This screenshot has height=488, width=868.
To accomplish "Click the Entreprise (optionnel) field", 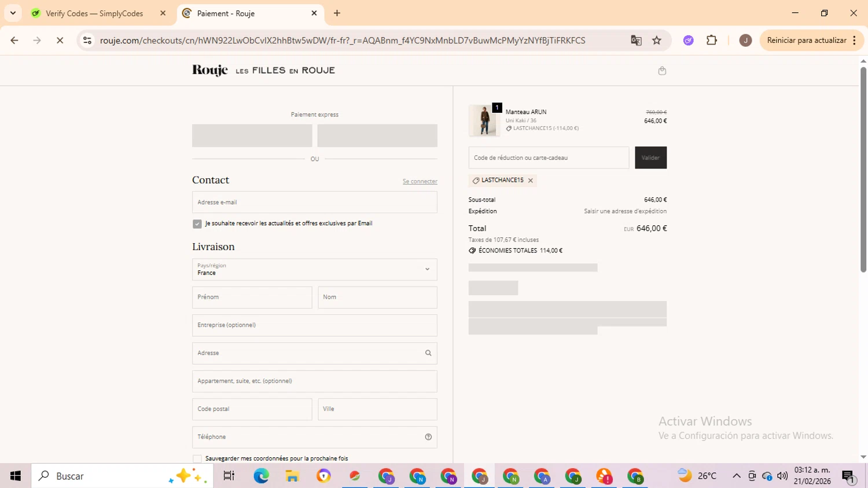I will pos(315,325).
